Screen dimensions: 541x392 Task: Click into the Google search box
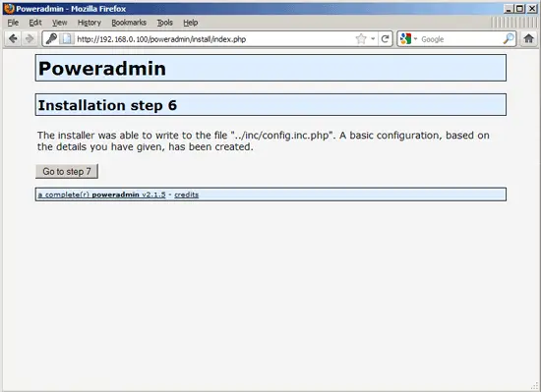click(x=460, y=39)
